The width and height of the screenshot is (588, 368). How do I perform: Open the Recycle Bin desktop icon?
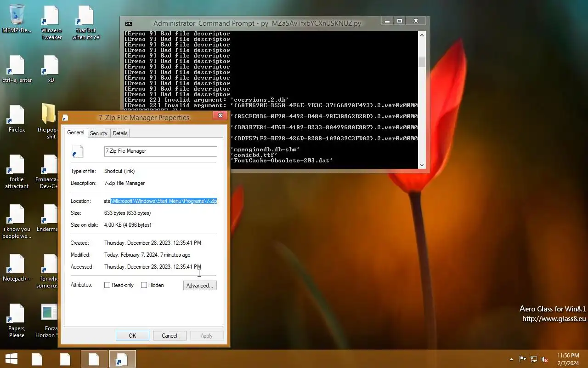pyautogui.click(x=17, y=19)
